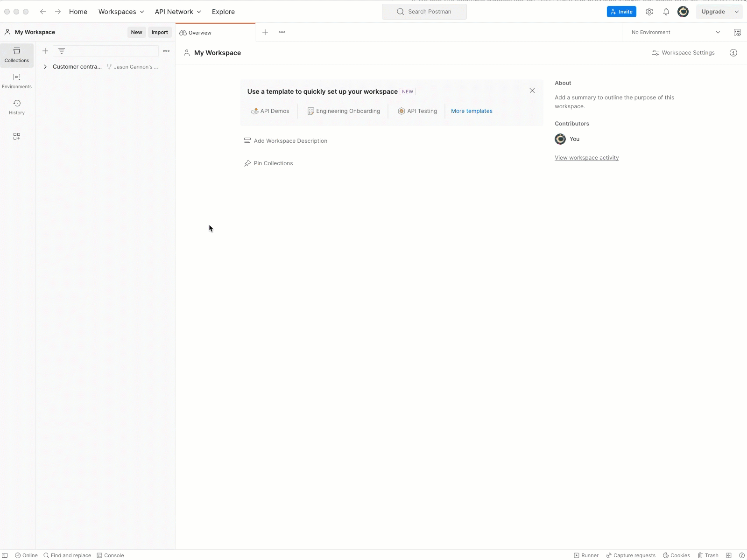Open a new tab with plus icon
The image size is (747, 560).
tap(265, 32)
